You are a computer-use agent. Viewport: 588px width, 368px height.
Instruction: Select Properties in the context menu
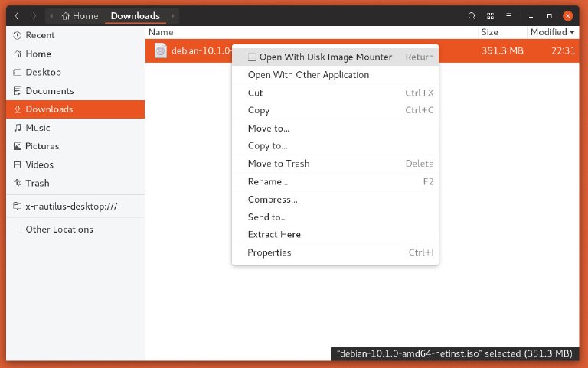269,253
